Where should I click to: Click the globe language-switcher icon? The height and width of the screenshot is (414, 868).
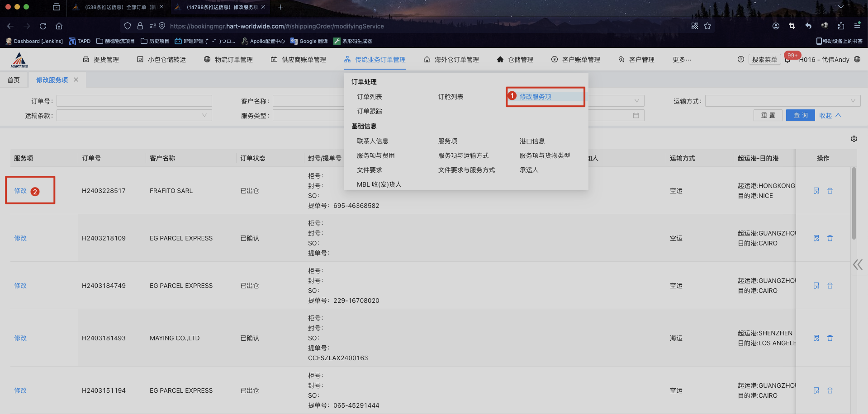click(x=857, y=59)
